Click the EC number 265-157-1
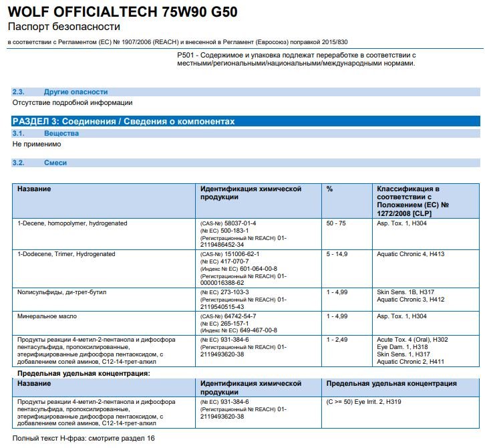 point(234,324)
